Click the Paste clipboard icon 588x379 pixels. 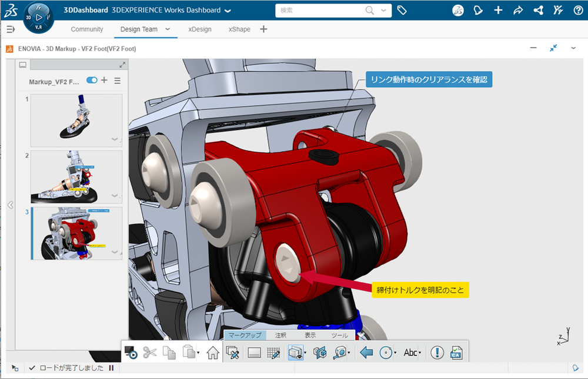(x=188, y=352)
